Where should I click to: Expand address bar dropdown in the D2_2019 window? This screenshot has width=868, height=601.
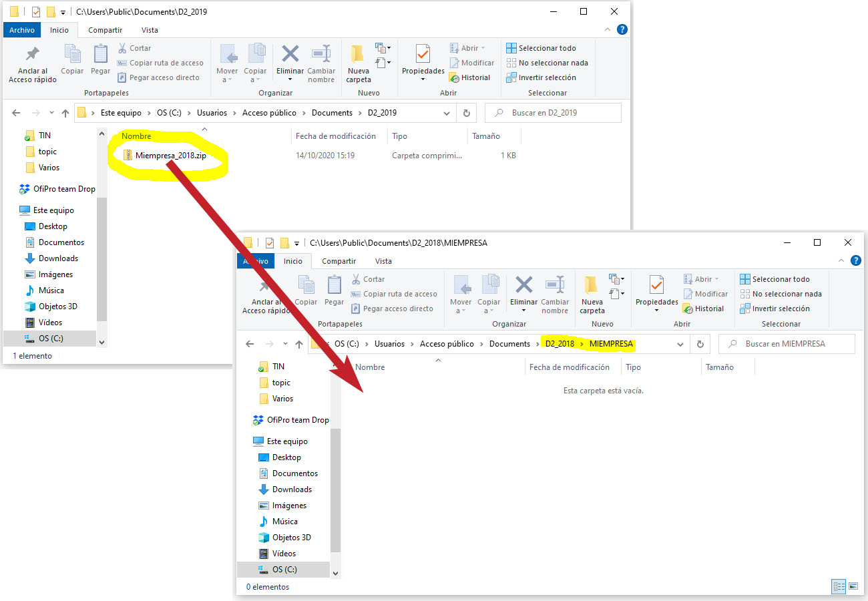tap(447, 113)
